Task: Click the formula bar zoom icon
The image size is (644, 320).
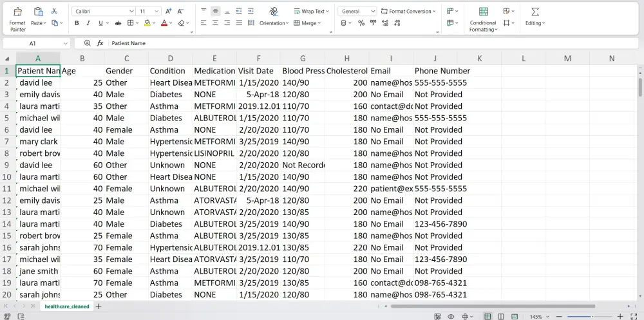Action: [x=87, y=43]
